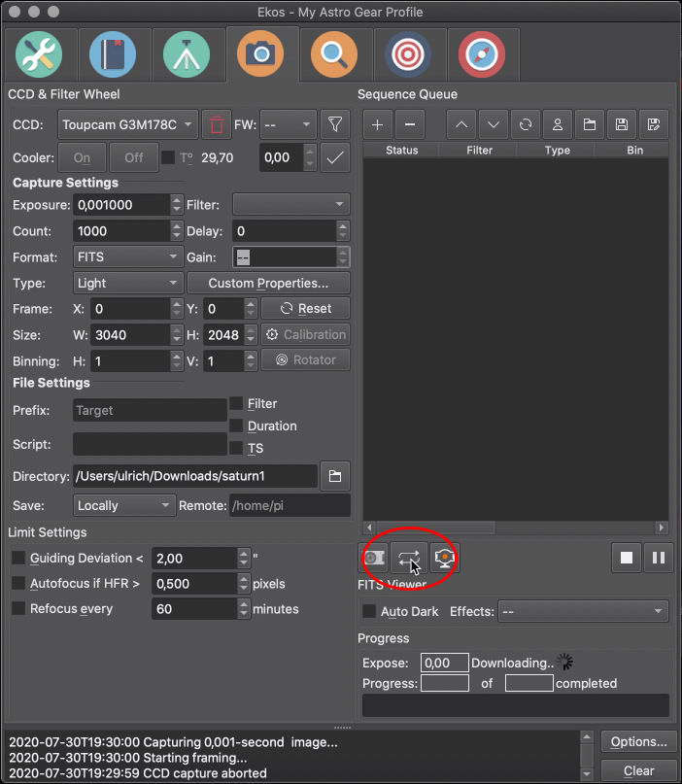Turn the cooler Off
The height and width of the screenshot is (784, 682).
click(134, 157)
